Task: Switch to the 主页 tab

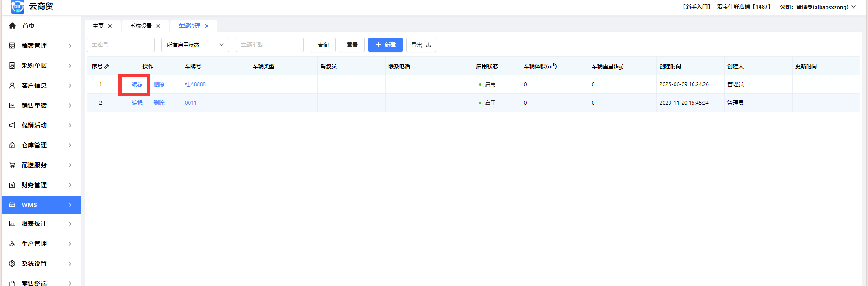Action: pos(98,26)
